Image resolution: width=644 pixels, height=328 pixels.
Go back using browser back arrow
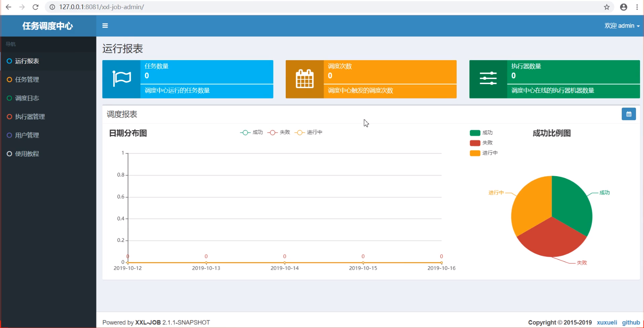8,7
